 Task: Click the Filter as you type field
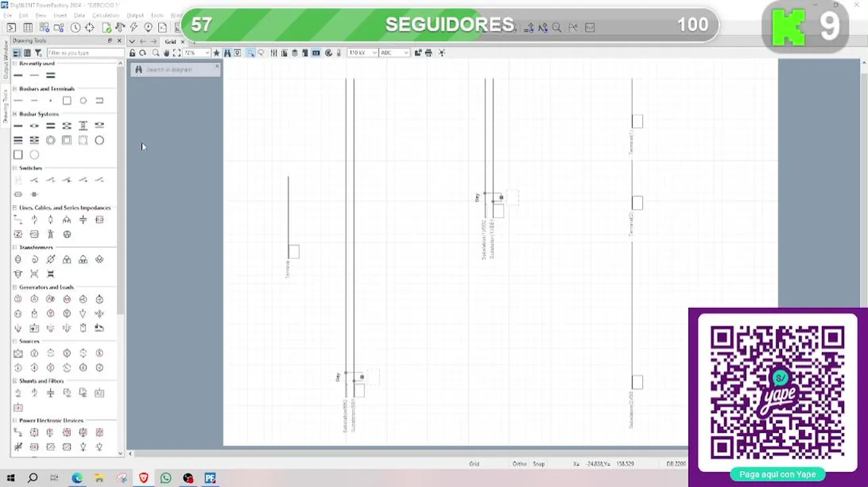pyautogui.click(x=85, y=53)
